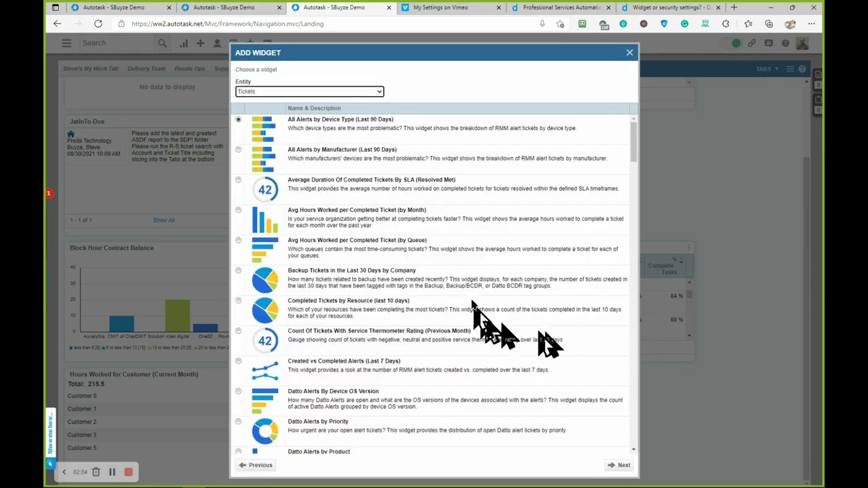Click bar icon for Avg Hours (by Queue)

[264, 250]
